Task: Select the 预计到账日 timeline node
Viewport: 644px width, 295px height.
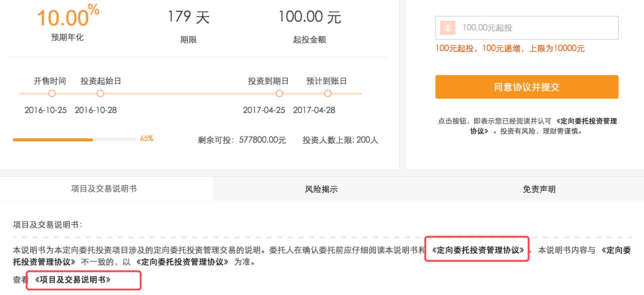Action: 327,93
